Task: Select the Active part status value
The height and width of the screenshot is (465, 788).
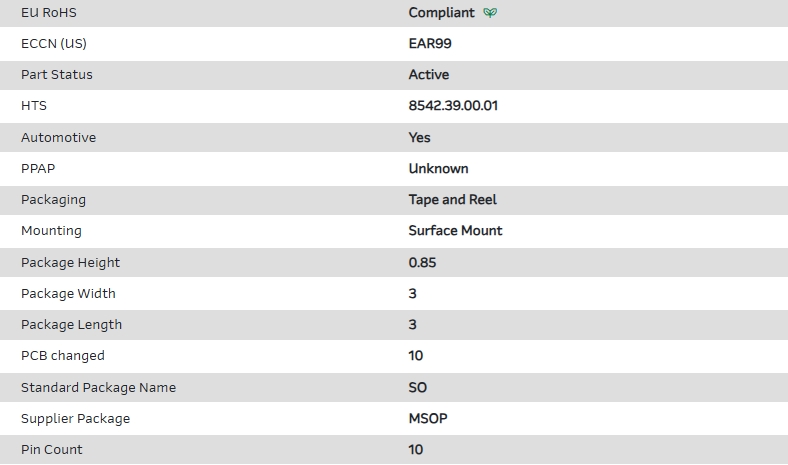Action: coord(429,75)
